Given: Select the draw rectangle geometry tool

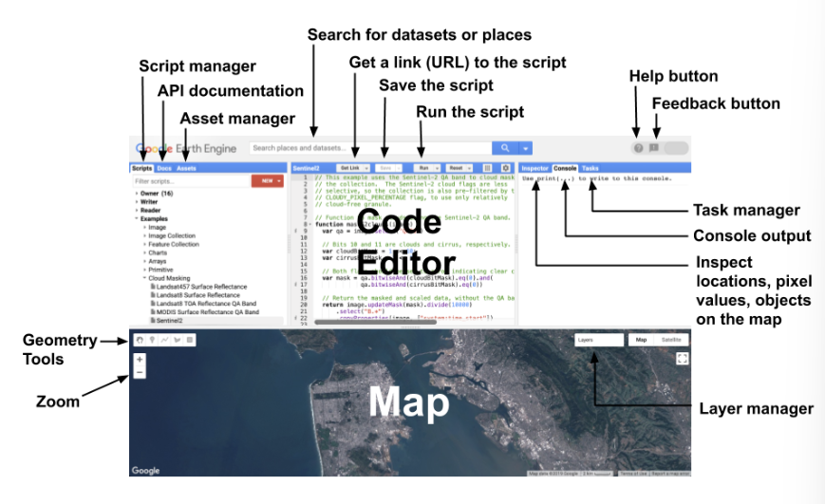Looking at the screenshot, I should pos(190,340).
